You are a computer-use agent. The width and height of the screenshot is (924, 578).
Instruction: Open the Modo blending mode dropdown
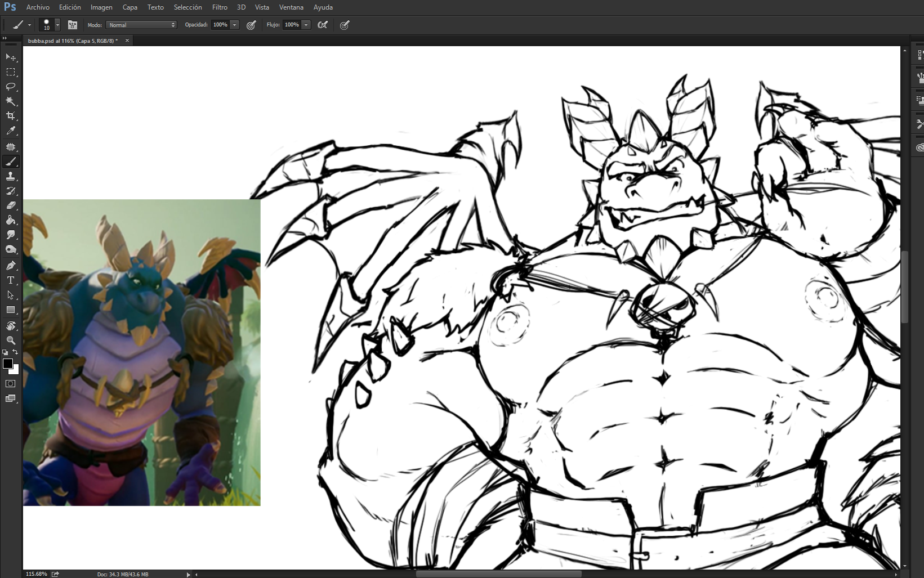(141, 25)
